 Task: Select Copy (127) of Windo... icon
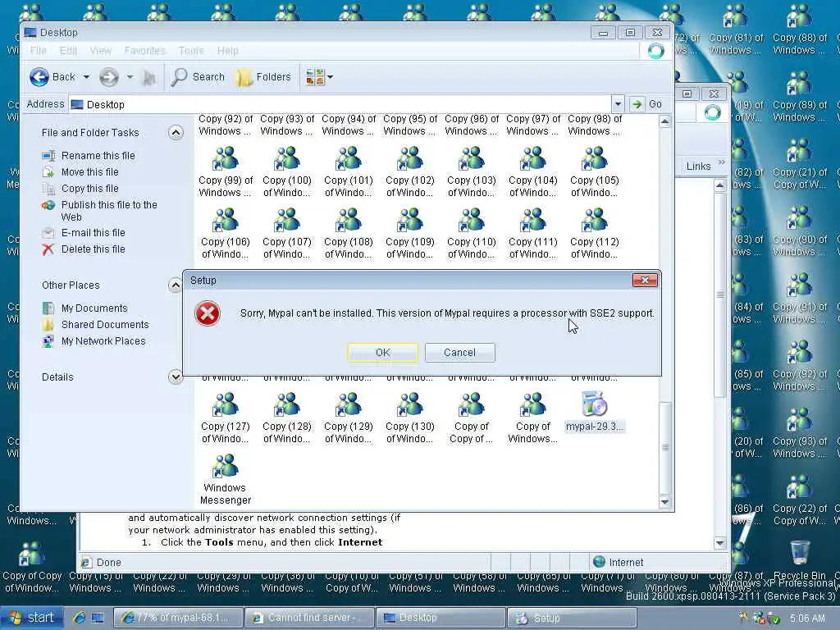(225, 418)
